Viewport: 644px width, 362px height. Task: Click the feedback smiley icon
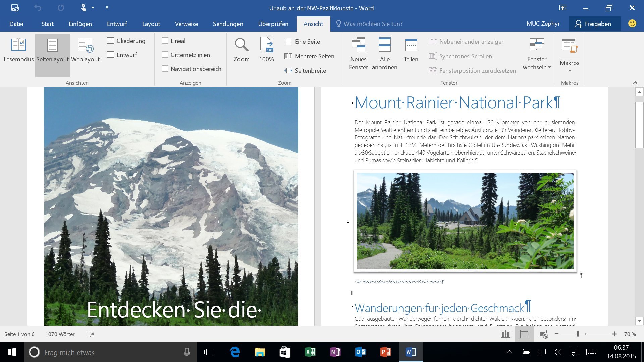632,24
